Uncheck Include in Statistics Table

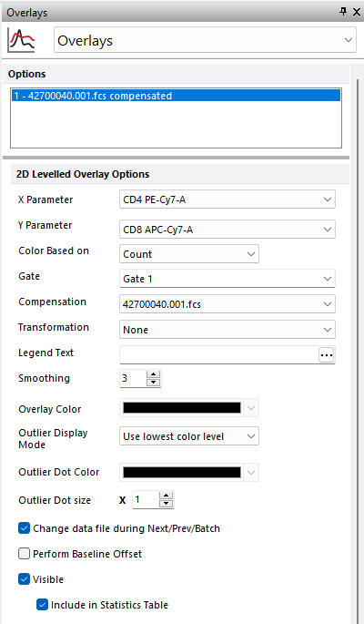(x=42, y=605)
